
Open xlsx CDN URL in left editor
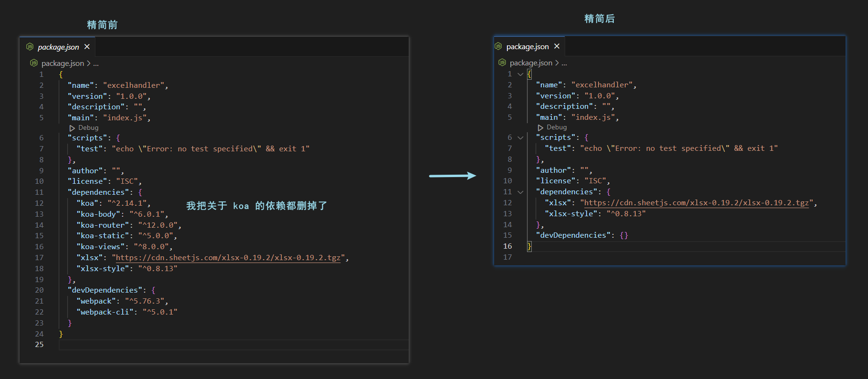click(228, 258)
